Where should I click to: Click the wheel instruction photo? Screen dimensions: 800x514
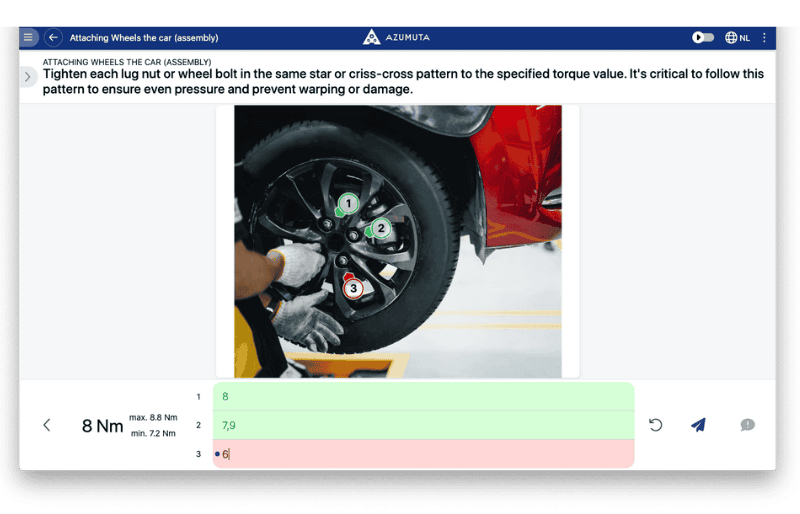coord(397,241)
